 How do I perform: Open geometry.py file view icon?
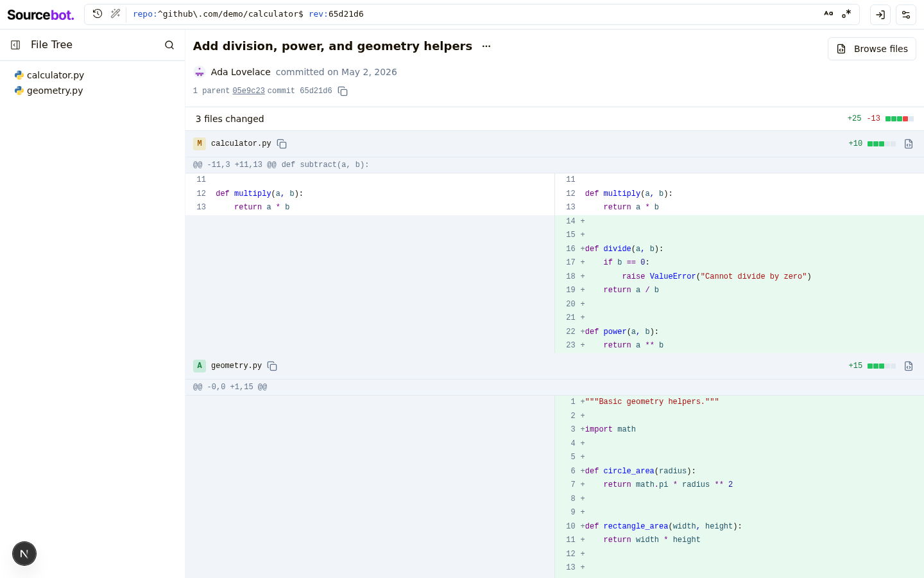click(x=909, y=366)
